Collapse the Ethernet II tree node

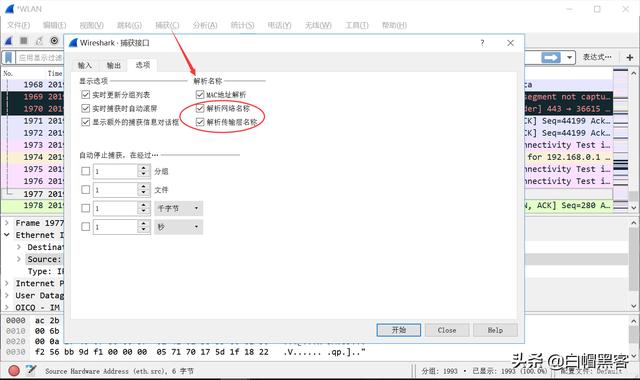tap(7, 235)
